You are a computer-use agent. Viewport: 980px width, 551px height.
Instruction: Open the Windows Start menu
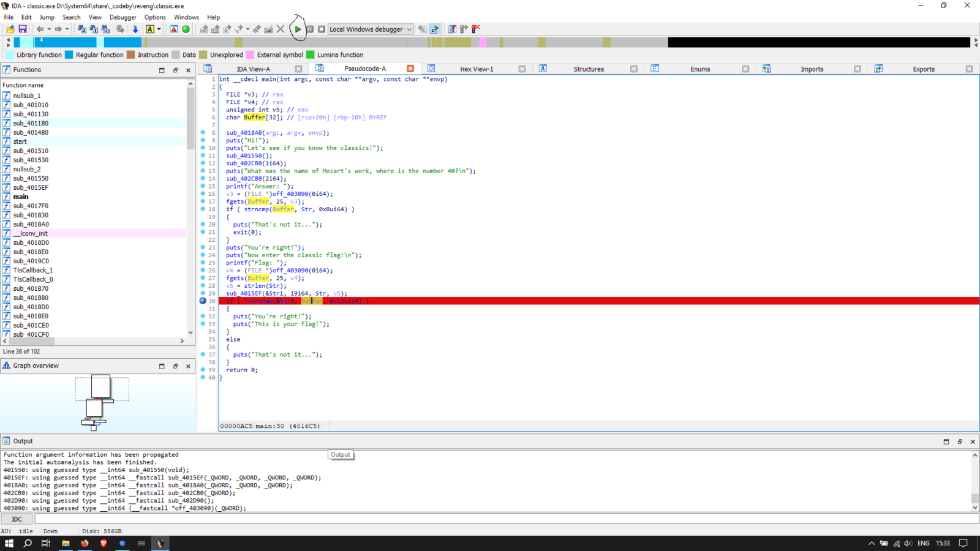click(9, 543)
